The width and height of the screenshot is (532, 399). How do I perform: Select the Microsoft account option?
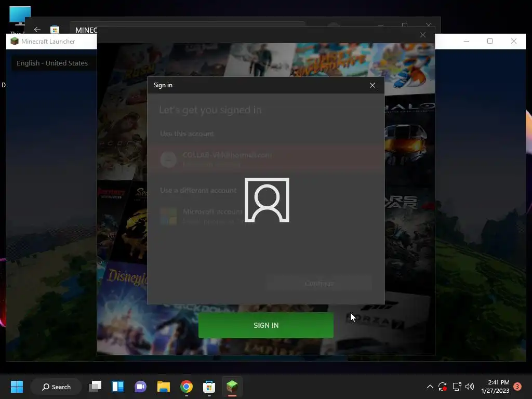point(267,216)
